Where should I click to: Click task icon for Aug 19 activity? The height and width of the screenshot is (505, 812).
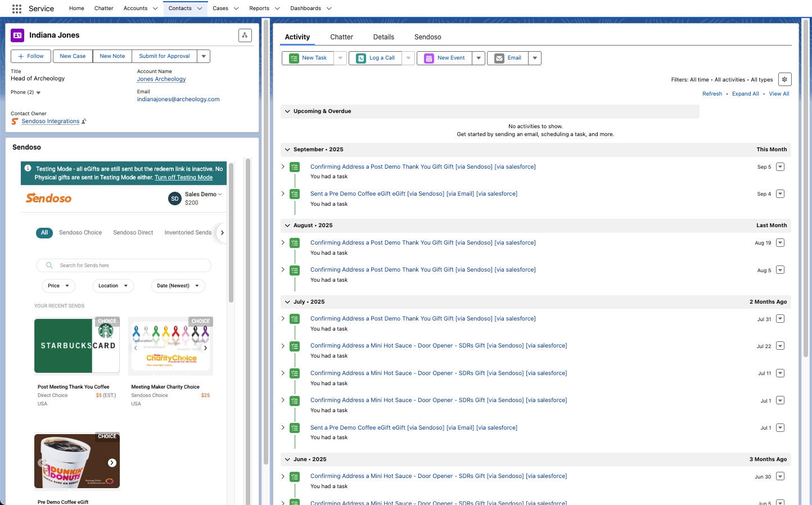295,243
